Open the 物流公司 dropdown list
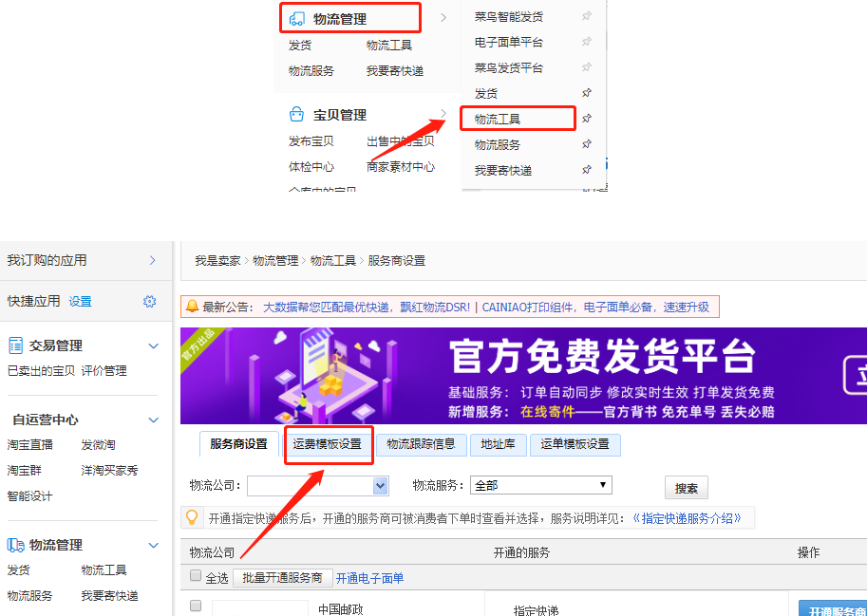This screenshot has height=616, width=867. pyautogui.click(x=381, y=486)
